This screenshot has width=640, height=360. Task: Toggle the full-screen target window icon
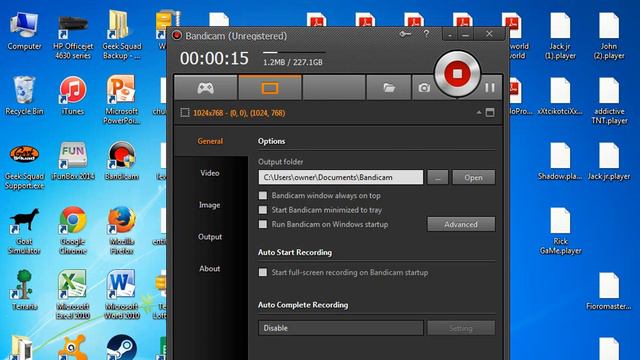point(490,113)
